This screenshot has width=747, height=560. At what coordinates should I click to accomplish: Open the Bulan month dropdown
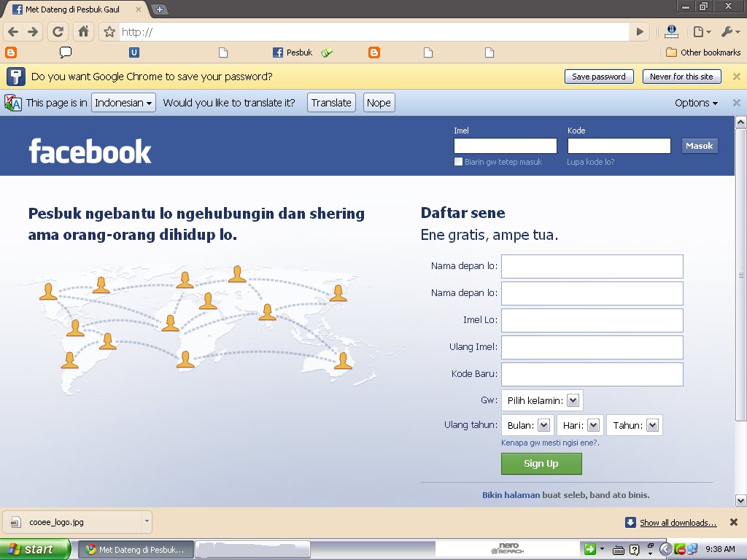pyautogui.click(x=528, y=425)
